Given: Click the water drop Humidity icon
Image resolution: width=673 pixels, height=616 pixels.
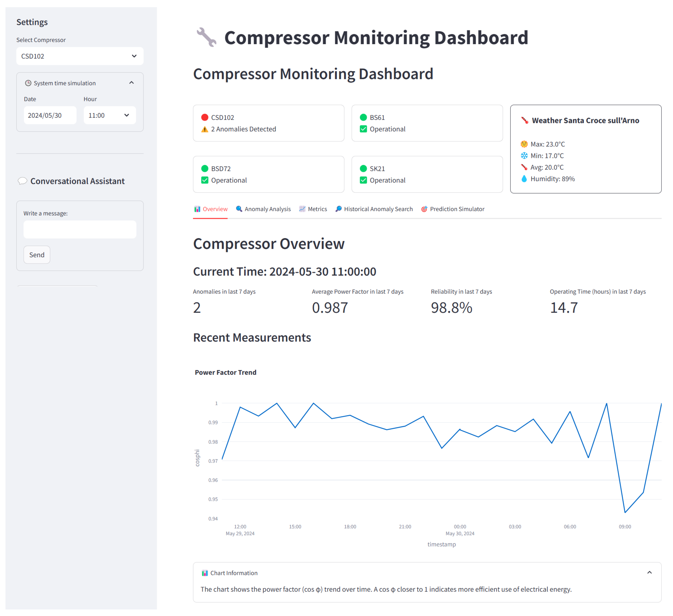Looking at the screenshot, I should [x=524, y=179].
